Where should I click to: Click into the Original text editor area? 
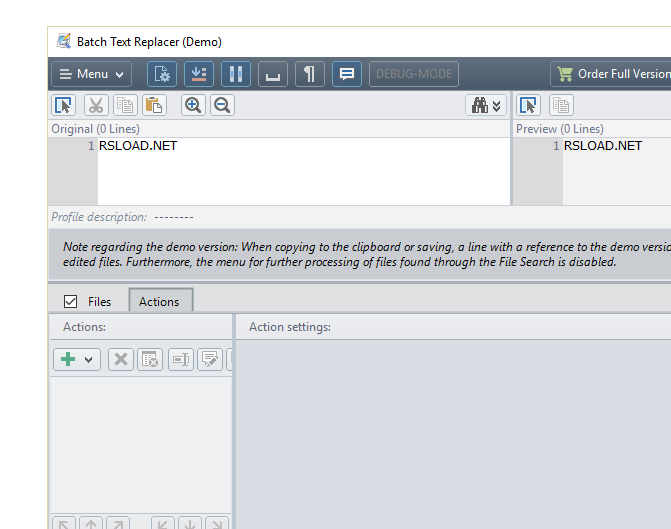[304, 171]
